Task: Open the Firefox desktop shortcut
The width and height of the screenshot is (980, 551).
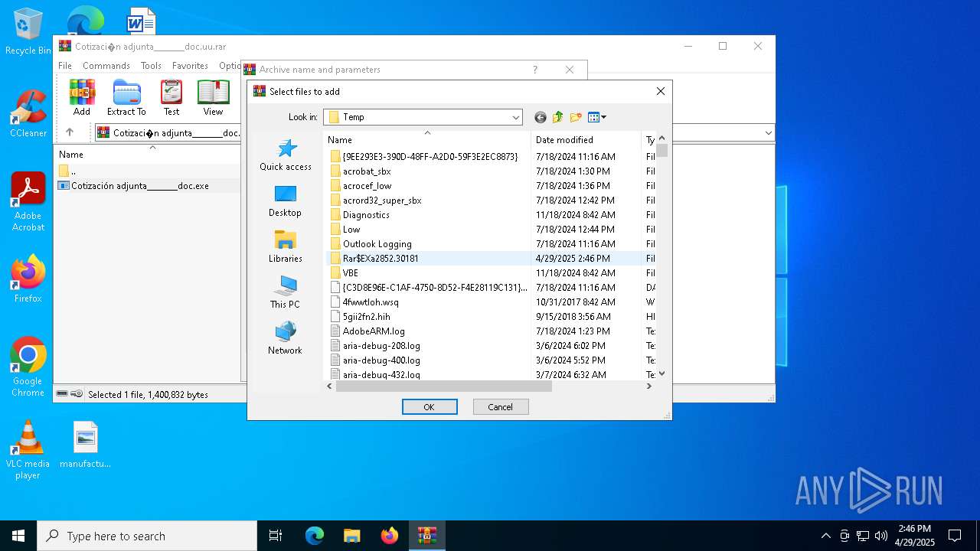Action: pos(28,279)
